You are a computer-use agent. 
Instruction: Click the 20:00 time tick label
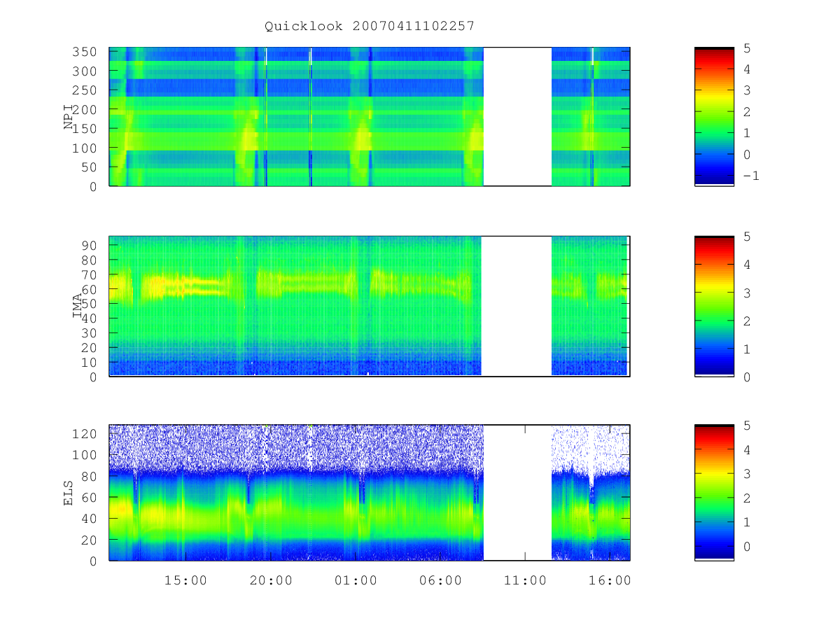(x=271, y=580)
